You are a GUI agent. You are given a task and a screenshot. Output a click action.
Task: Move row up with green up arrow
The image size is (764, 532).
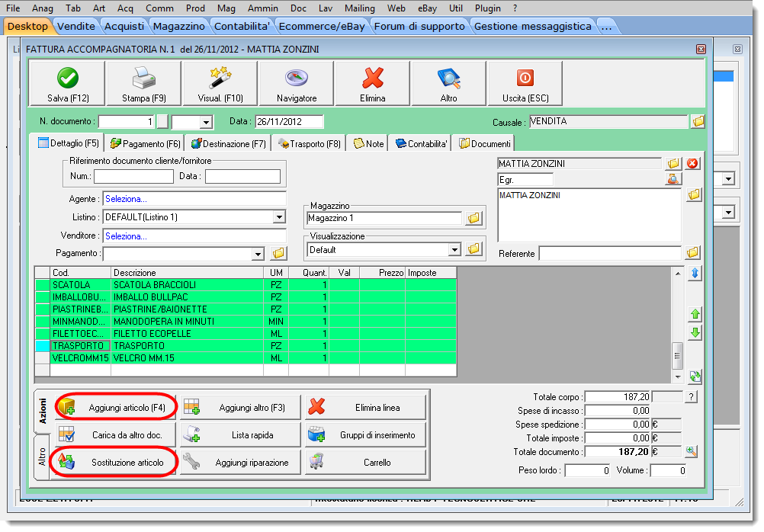point(695,314)
